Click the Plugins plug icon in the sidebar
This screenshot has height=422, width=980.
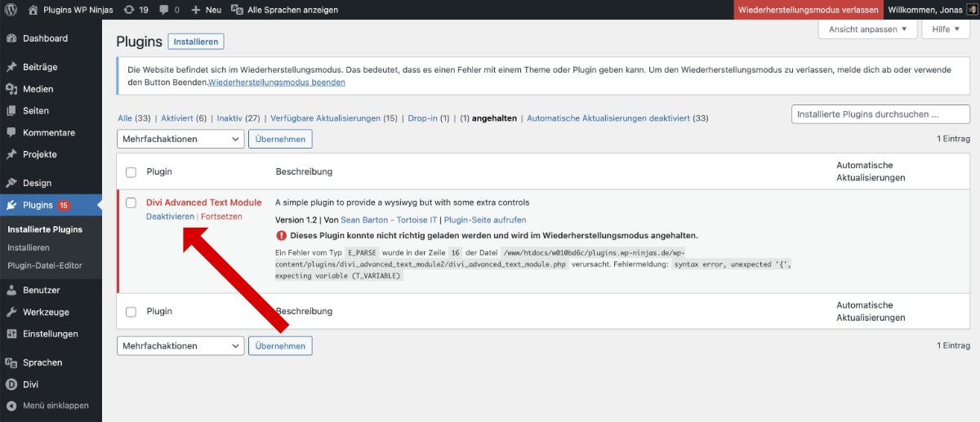(x=11, y=205)
